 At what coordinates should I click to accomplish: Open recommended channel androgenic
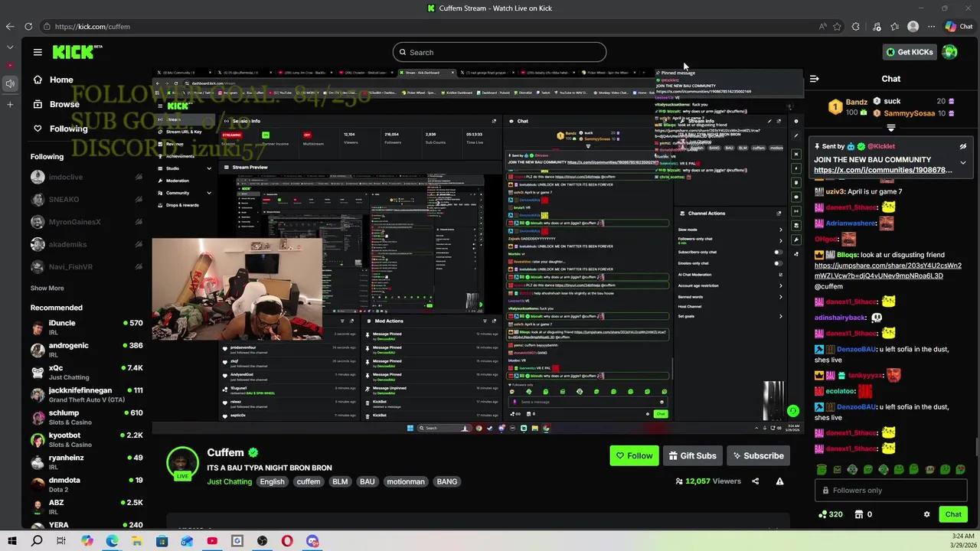(87, 350)
